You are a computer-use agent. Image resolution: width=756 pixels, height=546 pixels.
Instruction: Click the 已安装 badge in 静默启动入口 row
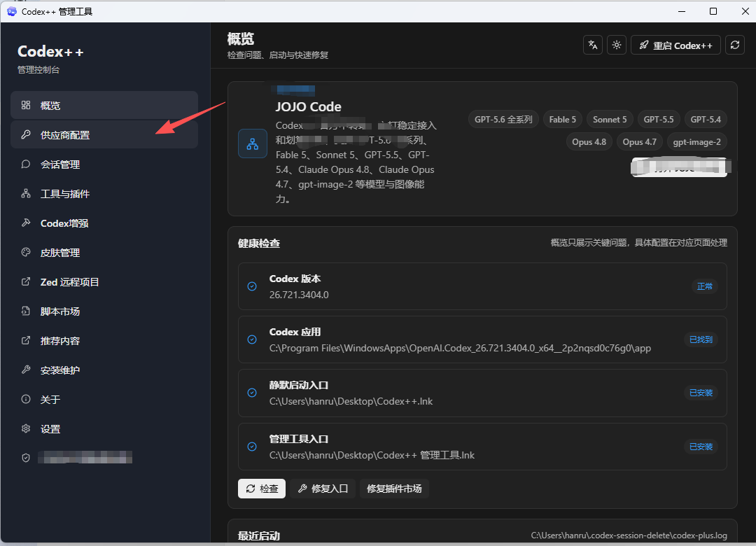click(701, 393)
